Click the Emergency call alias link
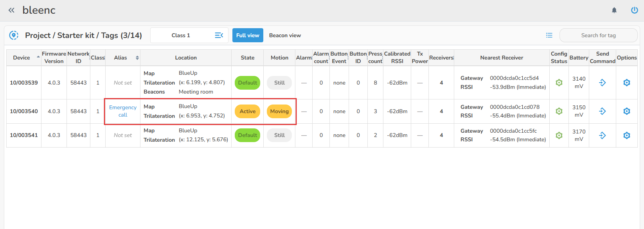Screen dimensions: 644x229 [123, 111]
